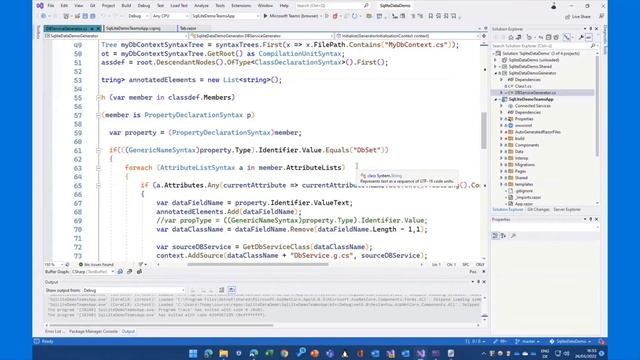640x360 pixels.
Task: Open the Show output from Debug dropdown
Action: click(133, 290)
